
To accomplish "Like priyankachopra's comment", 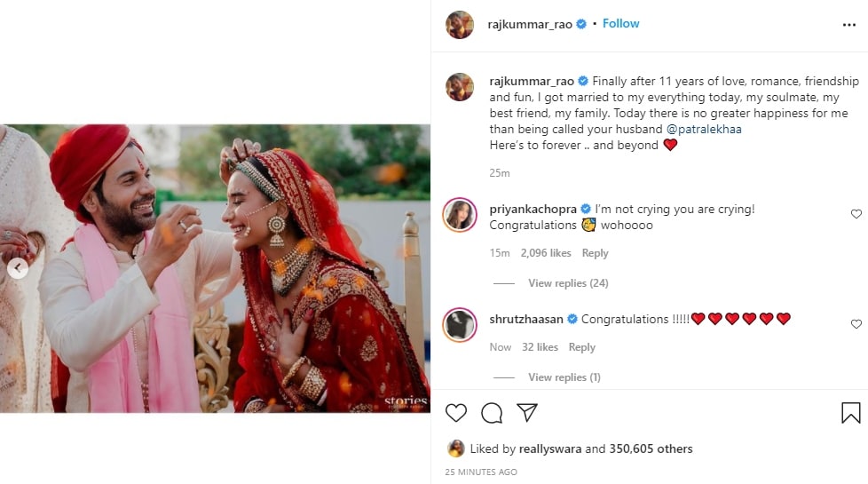I will pyautogui.click(x=856, y=214).
